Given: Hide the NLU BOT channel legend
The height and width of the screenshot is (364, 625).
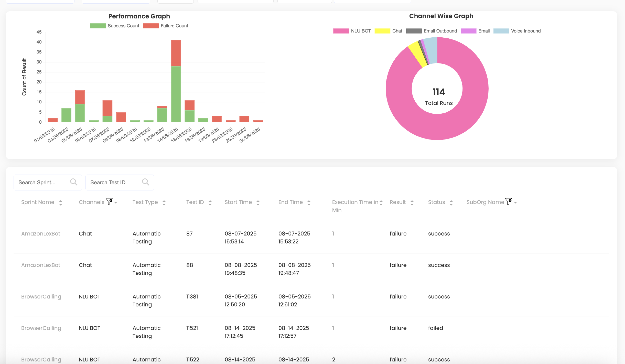Looking at the screenshot, I should click(352, 31).
